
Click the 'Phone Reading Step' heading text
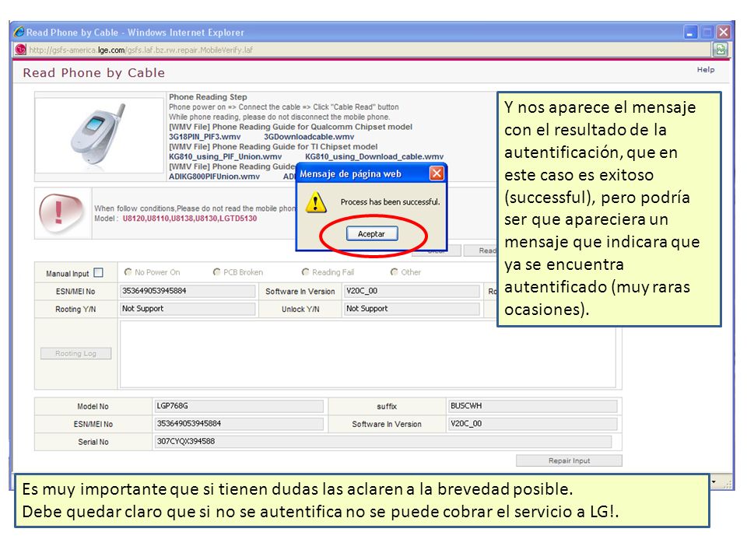208,96
